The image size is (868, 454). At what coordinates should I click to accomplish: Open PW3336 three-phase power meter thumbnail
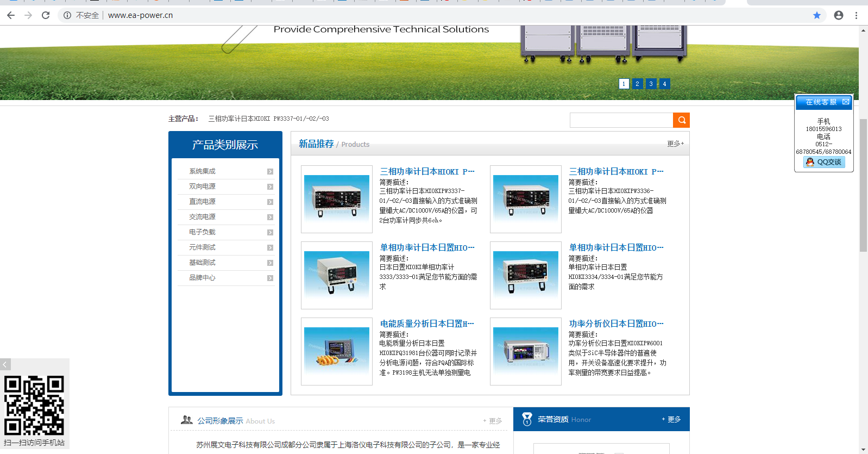click(526, 200)
